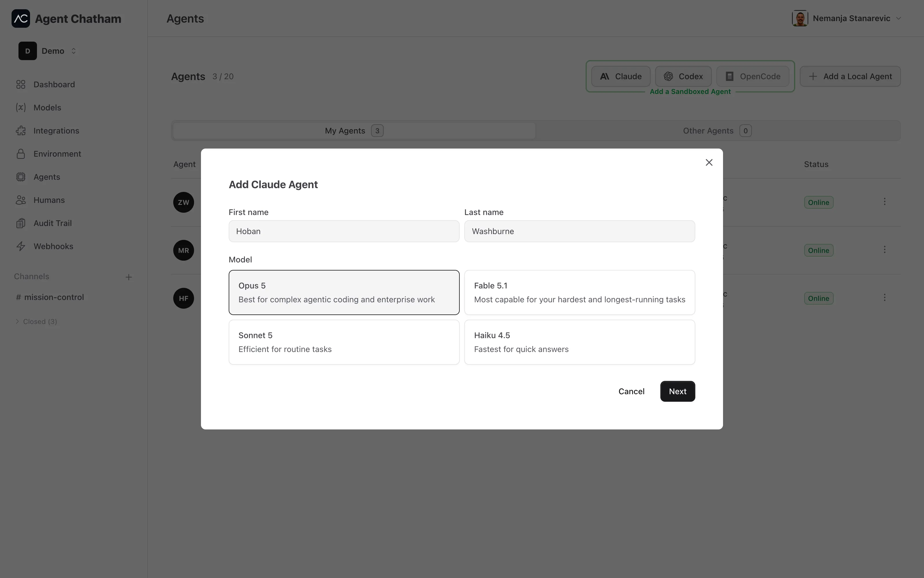Click Add a Local Agent button

[x=850, y=77]
